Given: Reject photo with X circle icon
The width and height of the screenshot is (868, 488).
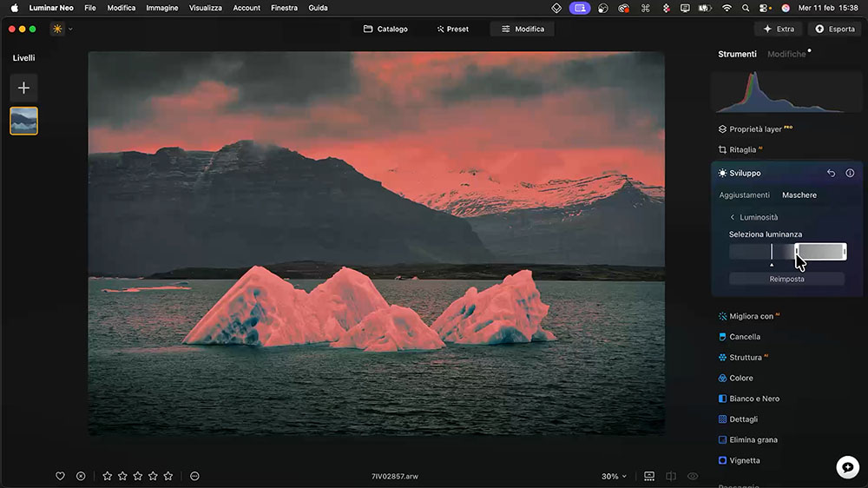Looking at the screenshot, I should [x=81, y=476].
